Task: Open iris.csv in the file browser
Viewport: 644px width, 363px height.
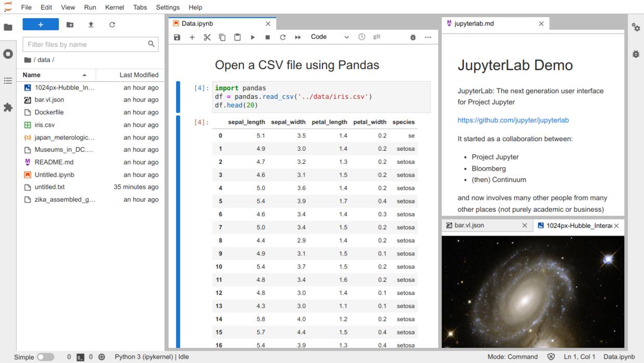Action: click(x=45, y=125)
